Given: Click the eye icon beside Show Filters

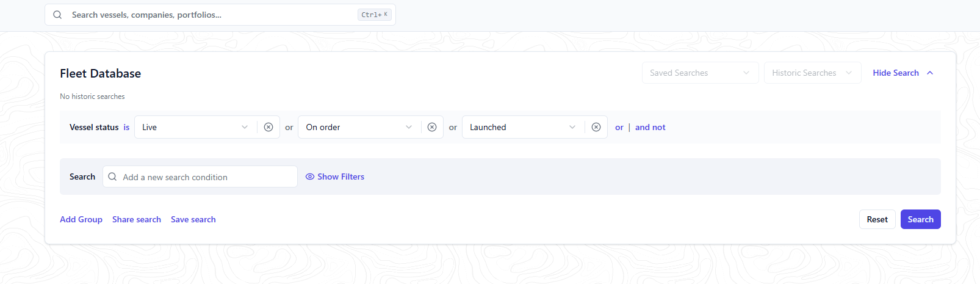Looking at the screenshot, I should pos(310,177).
